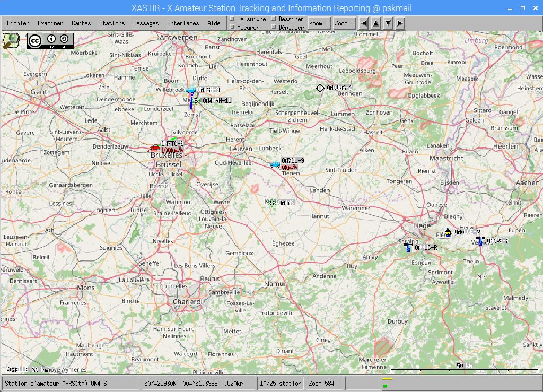Pan map left with arrow button
The image size is (543, 392).
364,23
